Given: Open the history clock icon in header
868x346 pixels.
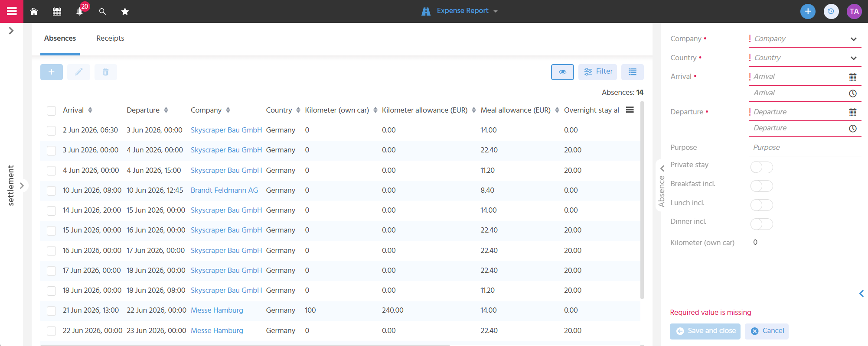Looking at the screenshot, I should 831,11.
